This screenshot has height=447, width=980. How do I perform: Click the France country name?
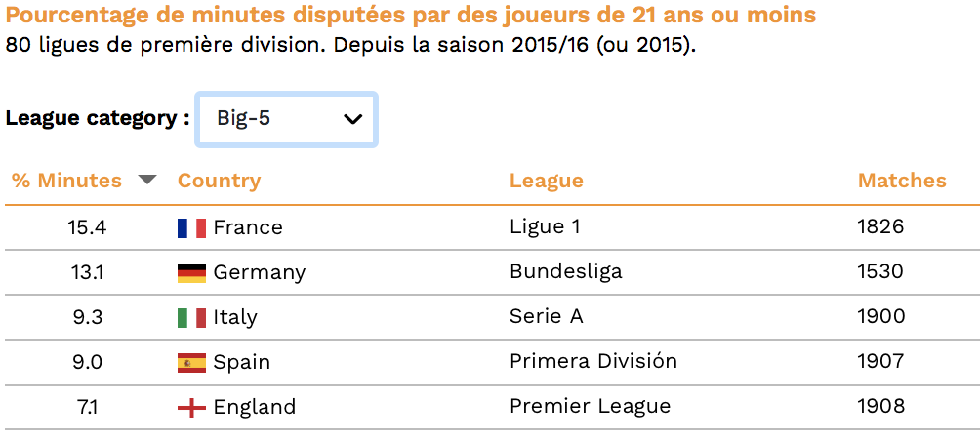click(248, 227)
